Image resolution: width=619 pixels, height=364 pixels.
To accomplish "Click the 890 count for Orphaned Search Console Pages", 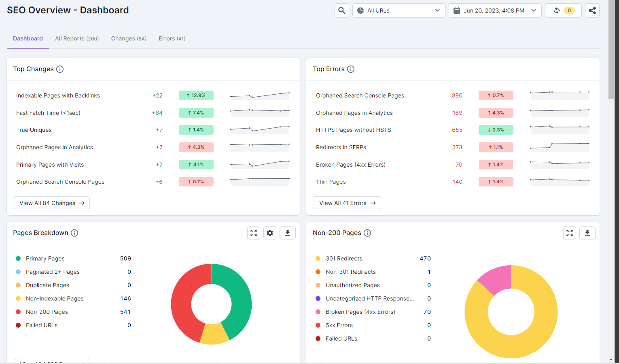I will tap(457, 95).
